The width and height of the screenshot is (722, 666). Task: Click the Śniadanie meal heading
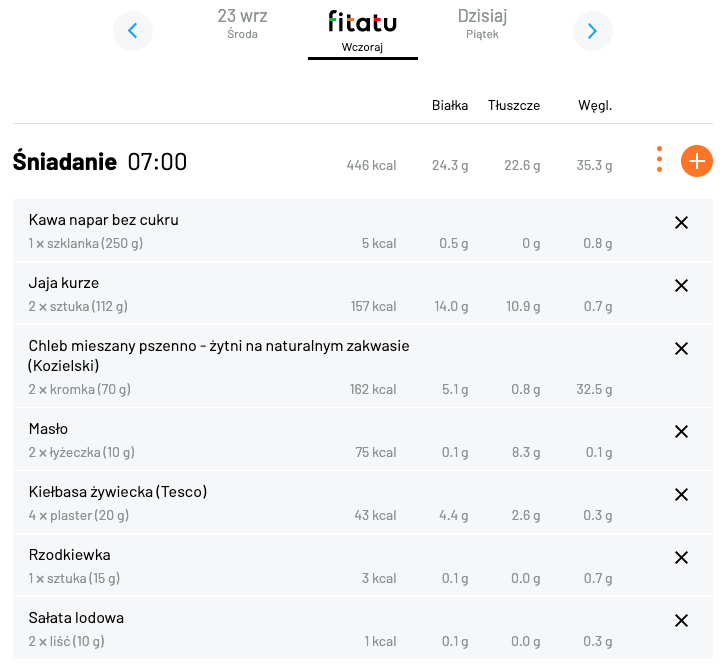[64, 161]
